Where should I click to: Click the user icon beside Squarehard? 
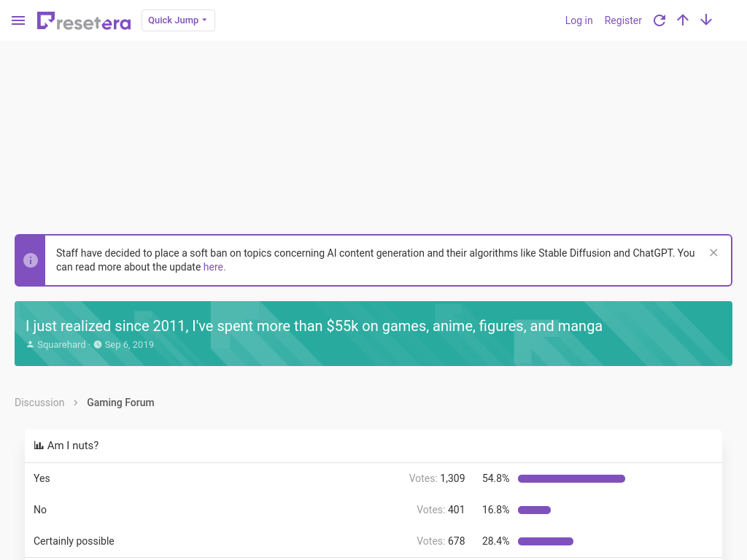pyautogui.click(x=30, y=345)
